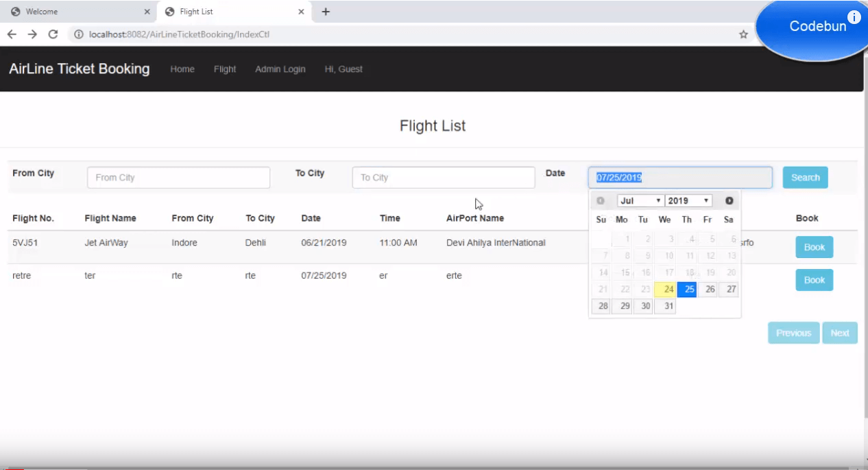Click the browser back navigation icon
The height and width of the screenshot is (470, 868).
11,34
